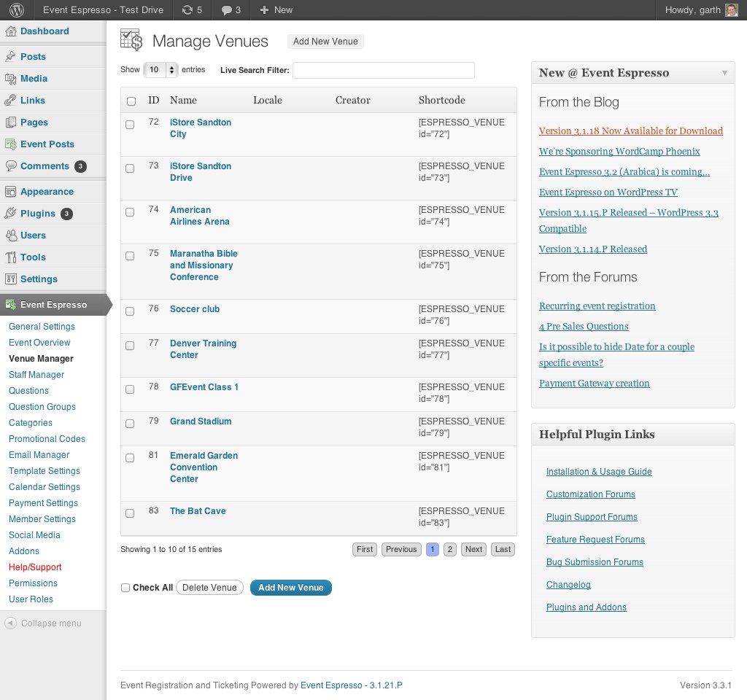Go to the Next page of venues
747x700 pixels.
click(x=473, y=550)
